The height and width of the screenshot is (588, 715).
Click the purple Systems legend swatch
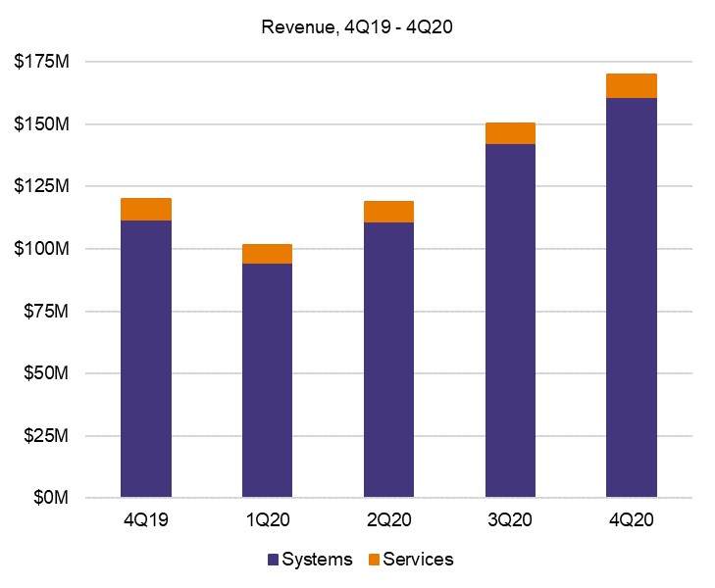273,560
